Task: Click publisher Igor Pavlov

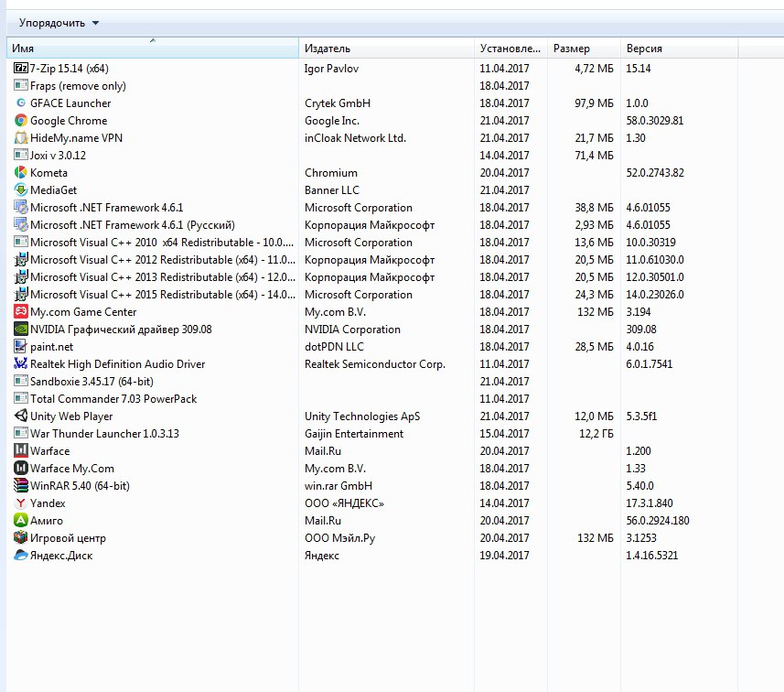Action: [x=331, y=69]
